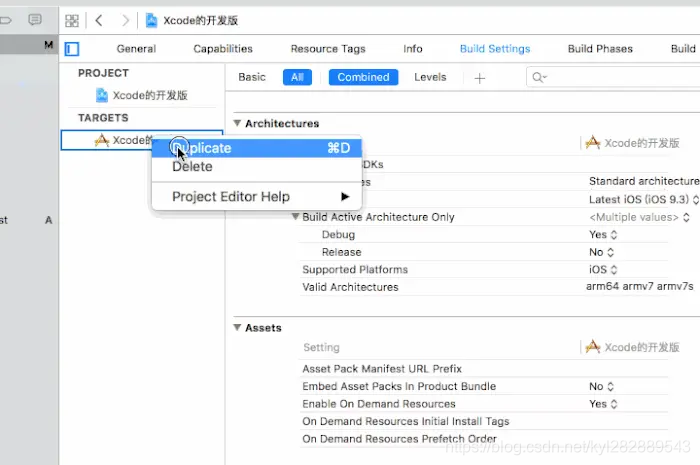
Task: Choose Delete from the context menu
Action: [x=257, y=166]
